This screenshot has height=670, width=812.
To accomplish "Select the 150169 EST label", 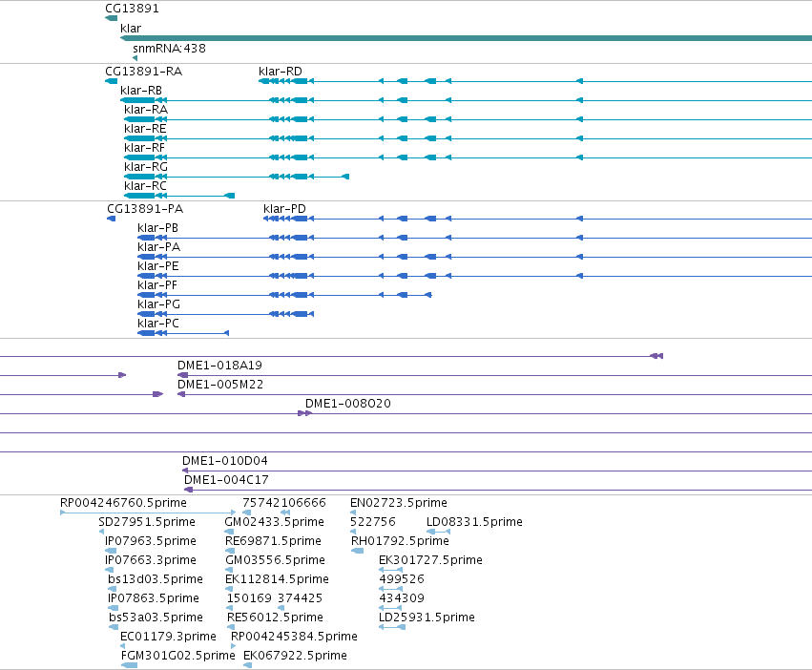I will [x=249, y=598].
